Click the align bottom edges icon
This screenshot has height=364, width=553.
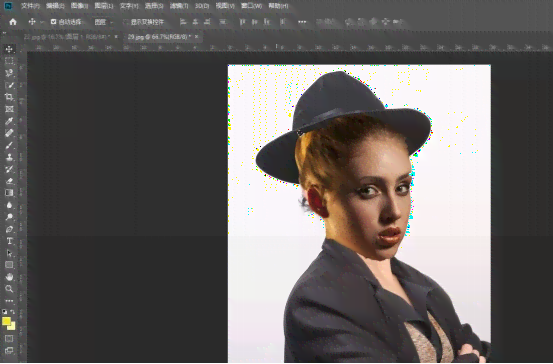click(x=267, y=22)
